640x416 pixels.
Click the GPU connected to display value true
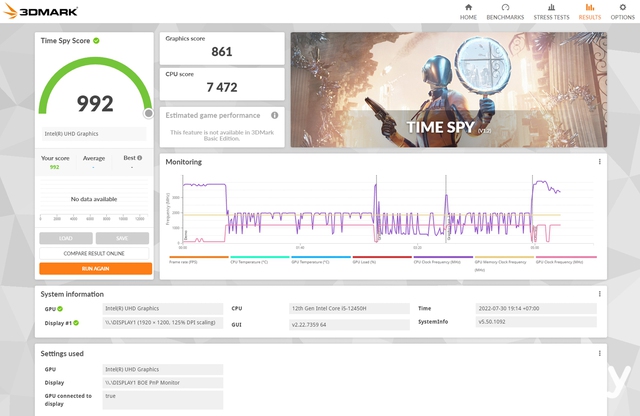(x=162, y=400)
